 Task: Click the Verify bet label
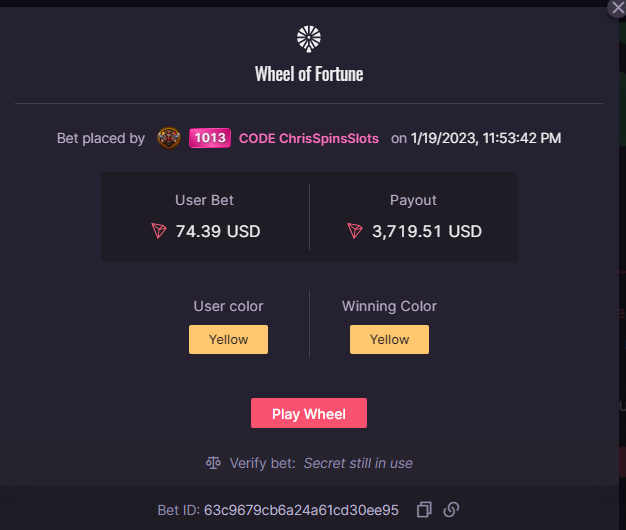(262, 463)
